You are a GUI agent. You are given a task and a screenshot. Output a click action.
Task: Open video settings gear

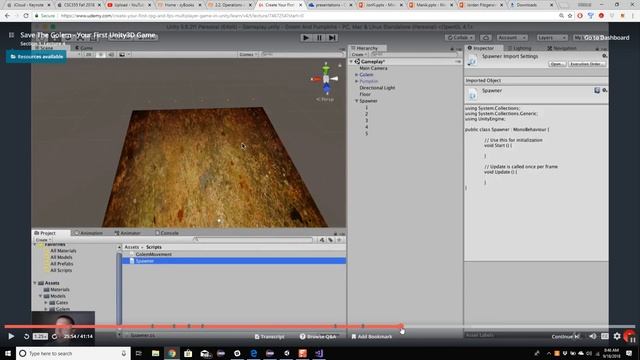(x=617, y=336)
